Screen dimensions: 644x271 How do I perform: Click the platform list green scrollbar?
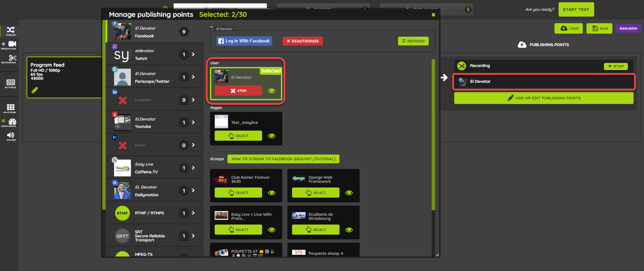click(x=104, y=114)
